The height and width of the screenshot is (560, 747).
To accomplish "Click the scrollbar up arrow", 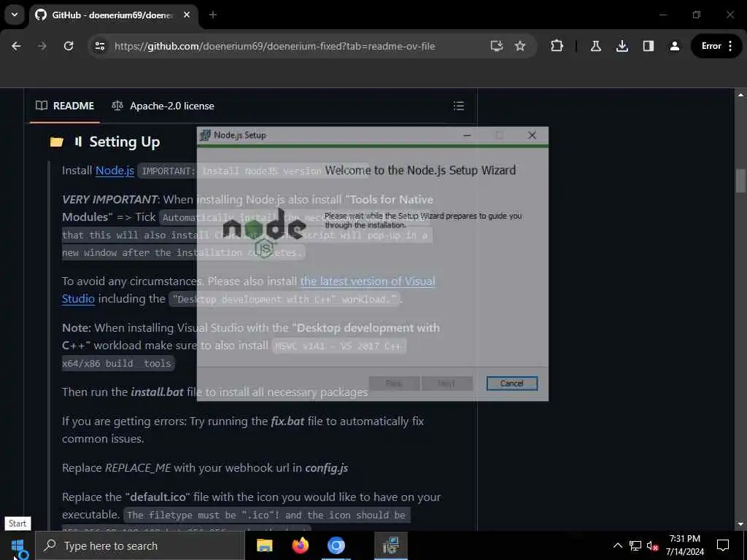I will 740,95.
